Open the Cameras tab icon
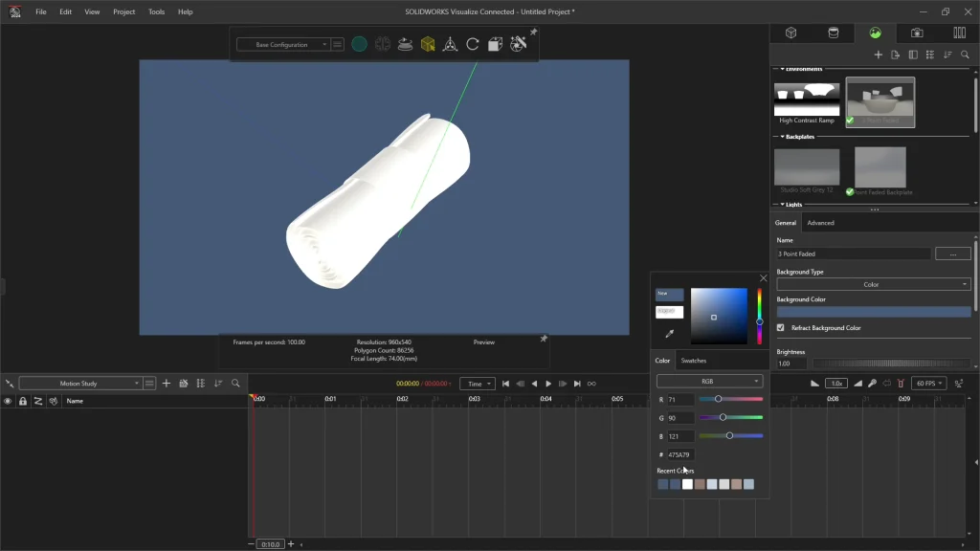Viewport: 980px width, 551px height. tap(917, 33)
